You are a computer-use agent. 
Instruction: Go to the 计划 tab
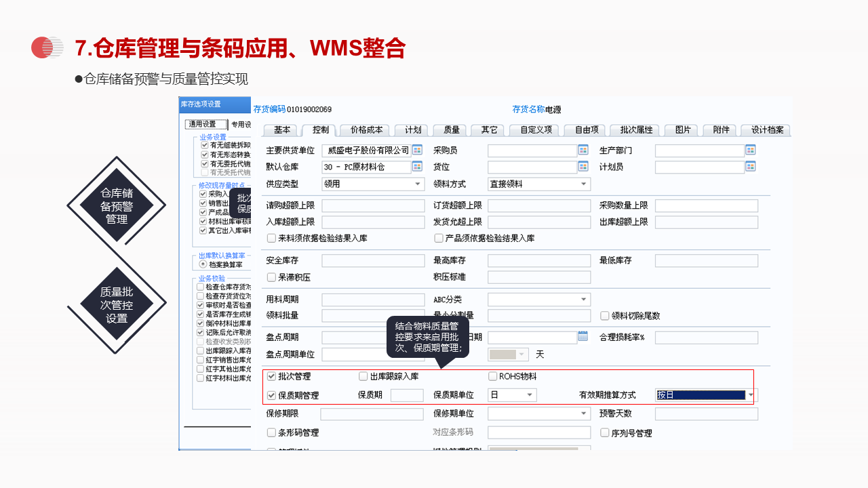point(413,130)
